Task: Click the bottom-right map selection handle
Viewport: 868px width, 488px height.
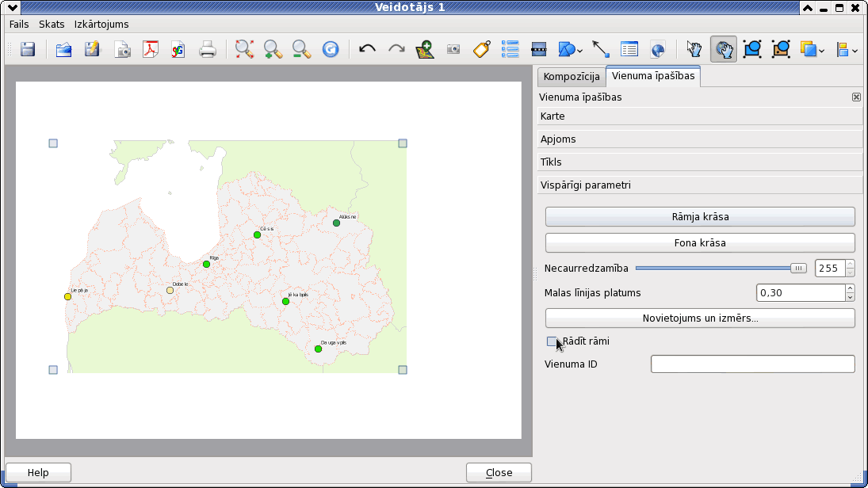Action: (x=403, y=370)
